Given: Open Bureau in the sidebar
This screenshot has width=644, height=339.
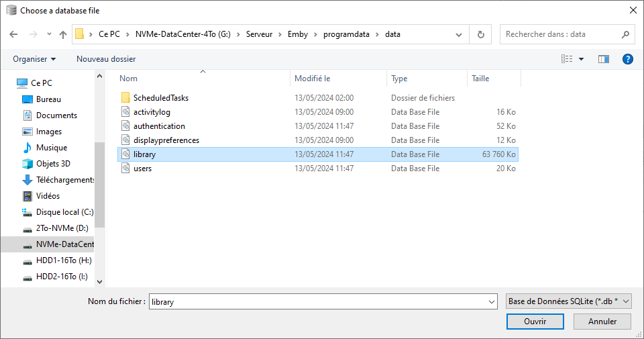Looking at the screenshot, I should point(48,99).
